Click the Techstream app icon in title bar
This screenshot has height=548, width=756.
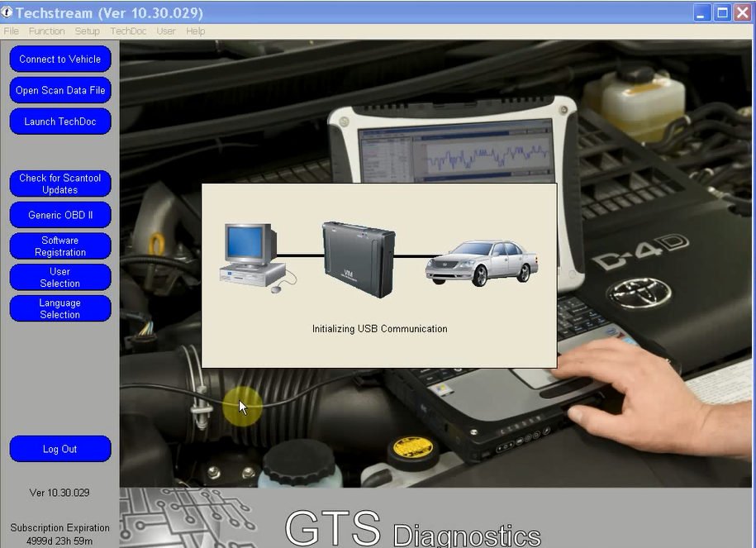pos(7,12)
